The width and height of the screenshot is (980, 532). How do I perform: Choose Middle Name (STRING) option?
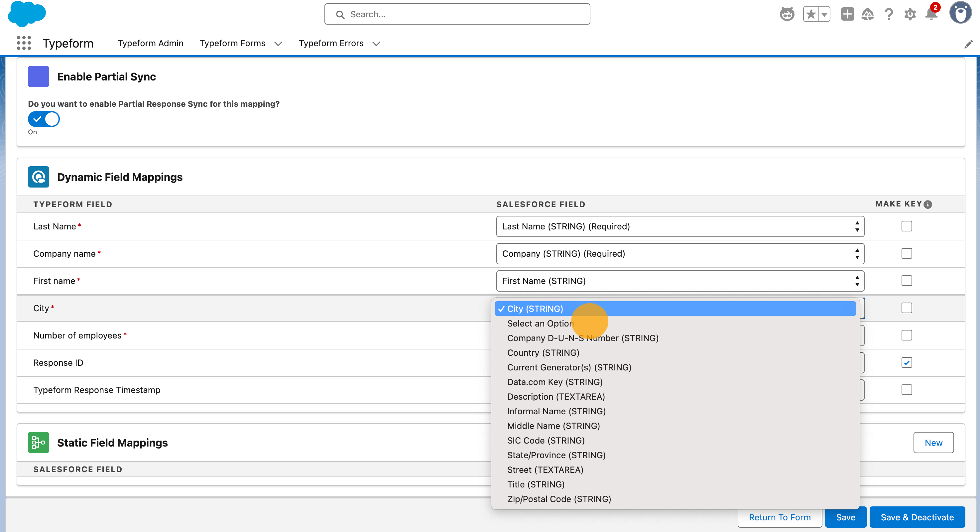[x=675, y=426]
